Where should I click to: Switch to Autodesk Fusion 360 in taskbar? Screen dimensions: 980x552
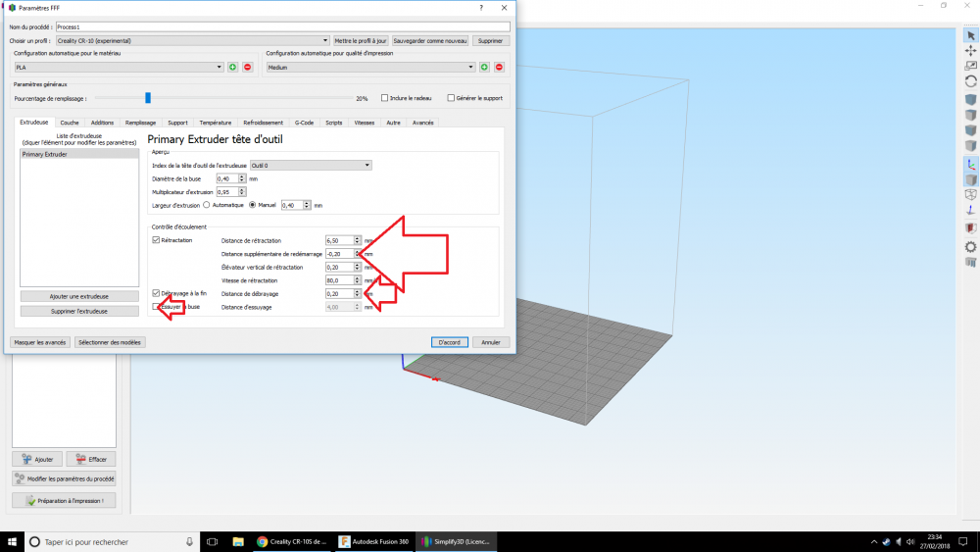tap(373, 541)
